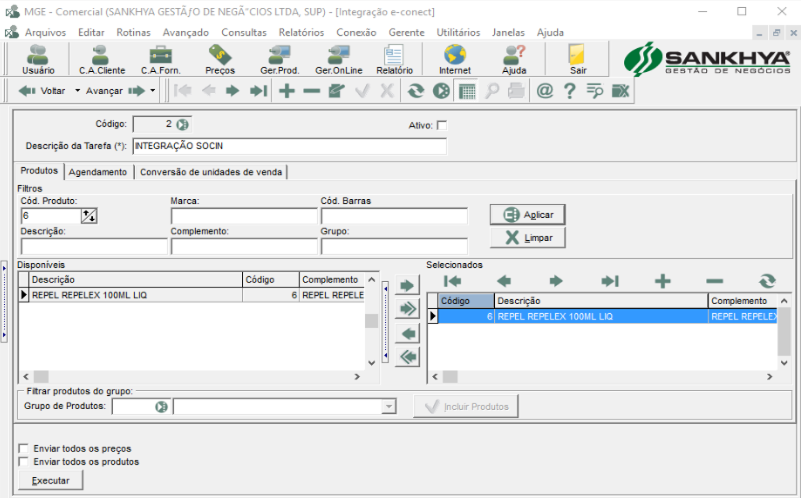Launch Ger.OnLine from the toolbar

click(338, 59)
